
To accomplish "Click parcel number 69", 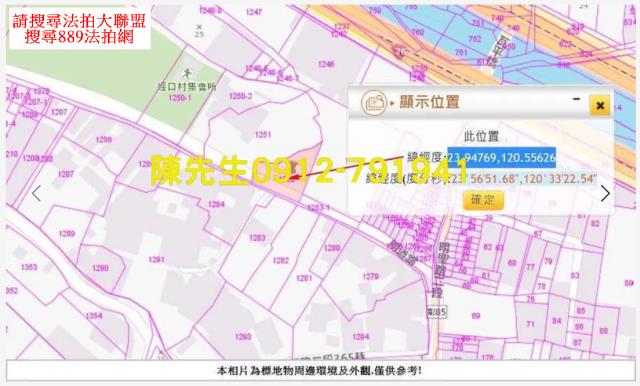I will tap(476, 316).
